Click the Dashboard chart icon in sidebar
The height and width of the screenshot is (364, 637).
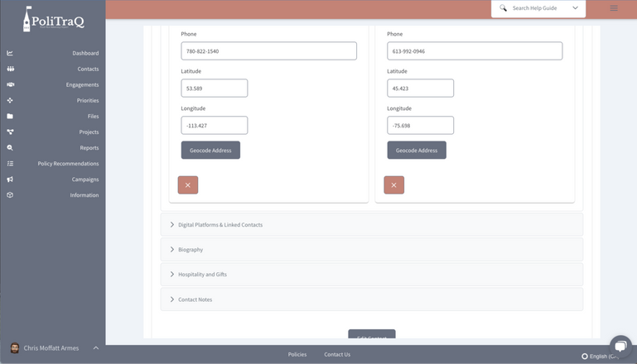[10, 53]
